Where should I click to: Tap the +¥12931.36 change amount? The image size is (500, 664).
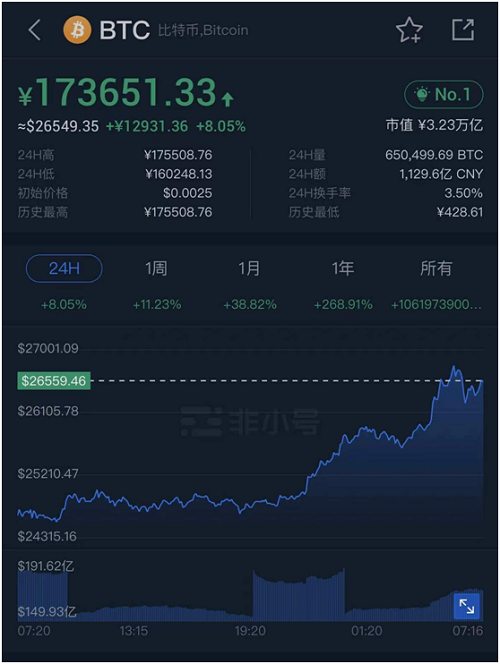(147, 126)
